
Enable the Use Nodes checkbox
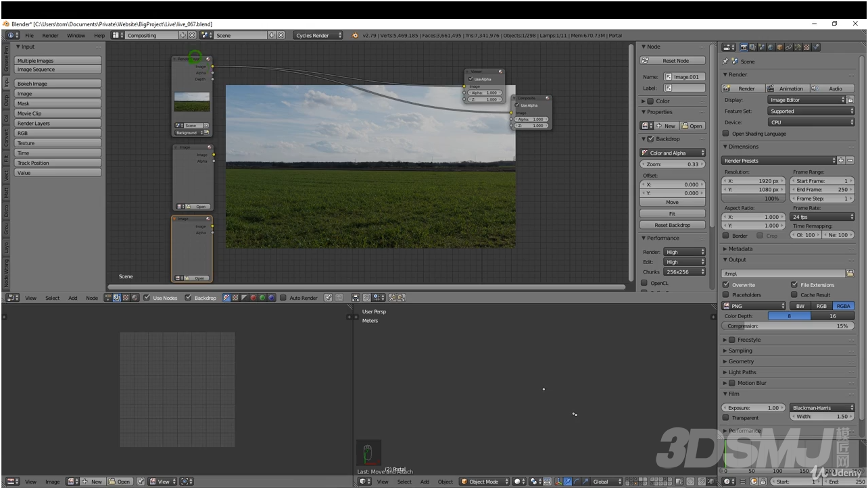pyautogui.click(x=147, y=298)
